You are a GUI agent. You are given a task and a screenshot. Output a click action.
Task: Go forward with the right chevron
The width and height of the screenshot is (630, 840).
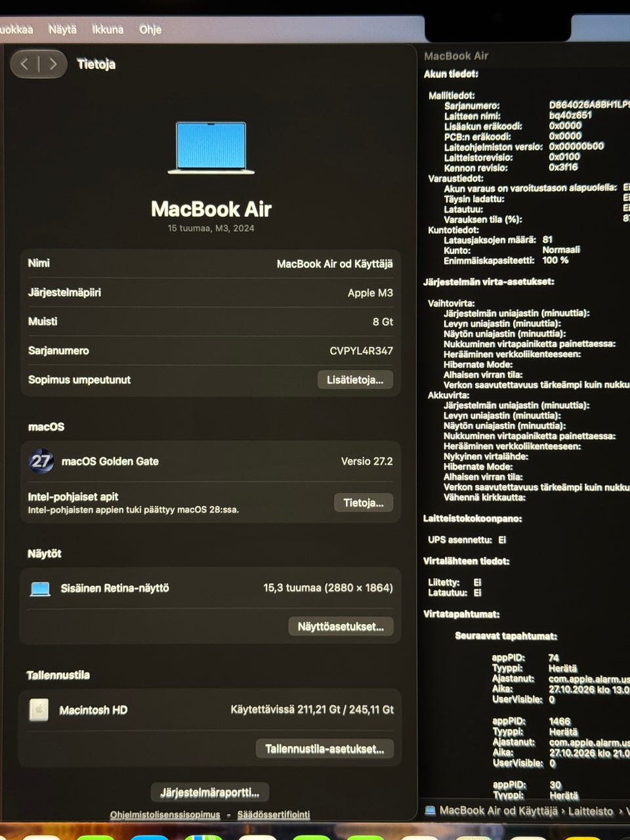point(53,64)
